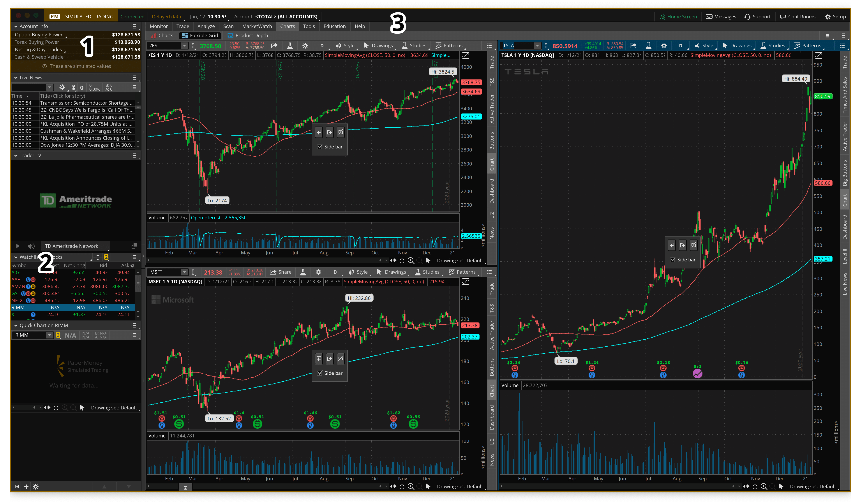Screen dimensions: 861x504
Task: Open Studies in /ES chart toolbar
Action: pyautogui.click(x=414, y=46)
